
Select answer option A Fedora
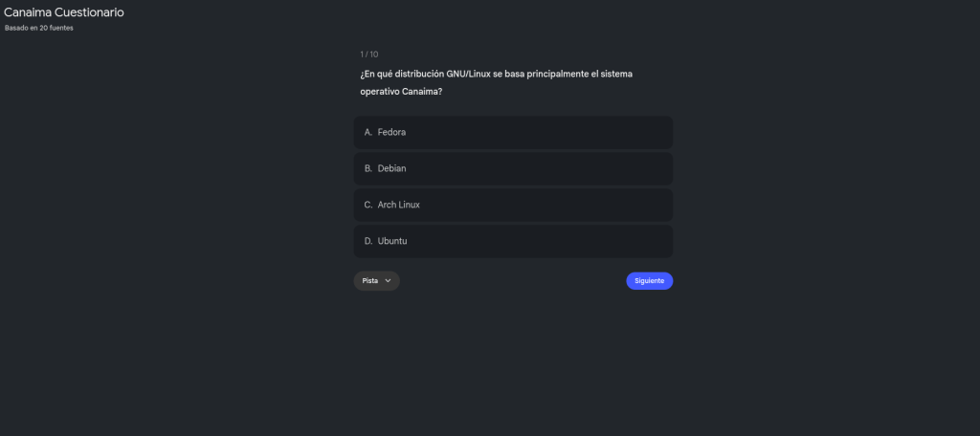pyautogui.click(x=513, y=132)
